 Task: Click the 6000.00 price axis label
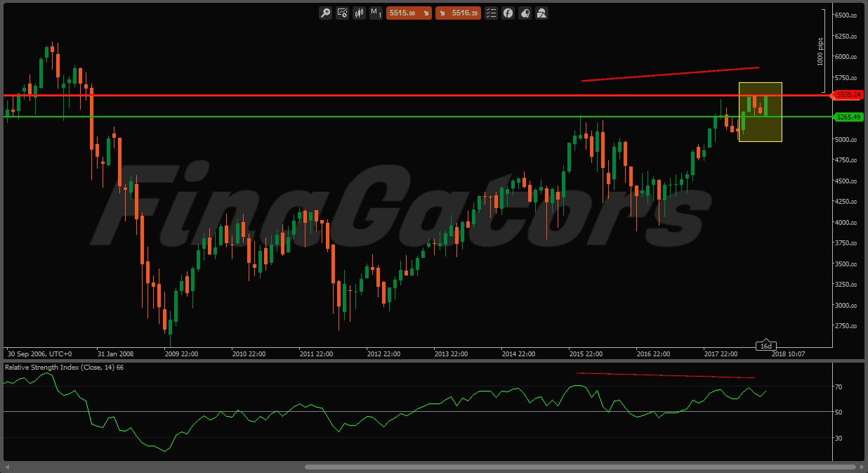point(846,57)
